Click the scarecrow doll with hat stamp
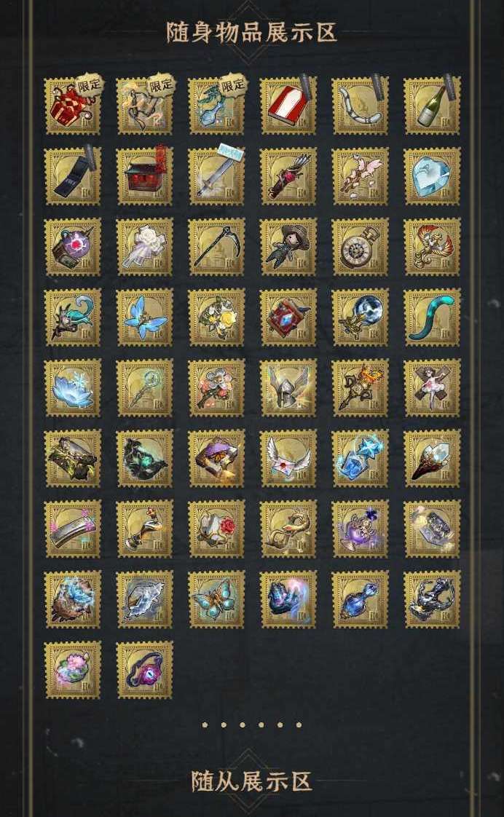The image size is (504, 817). 288,246
